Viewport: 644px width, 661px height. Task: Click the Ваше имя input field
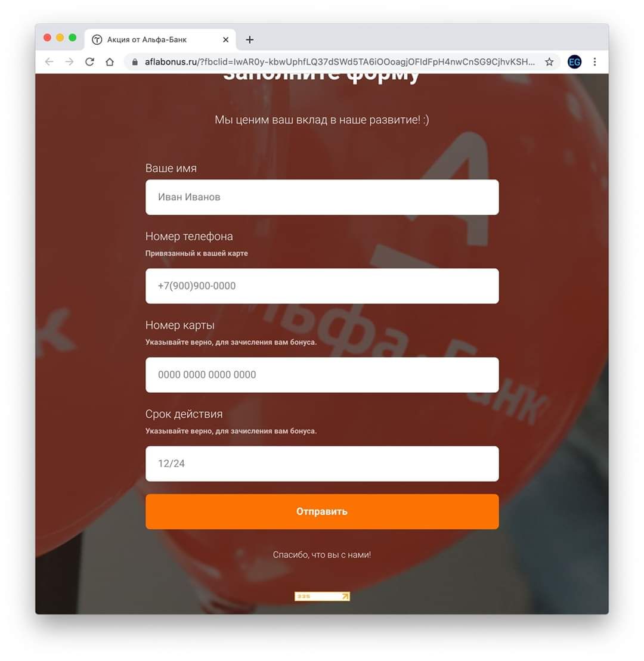[322, 197]
